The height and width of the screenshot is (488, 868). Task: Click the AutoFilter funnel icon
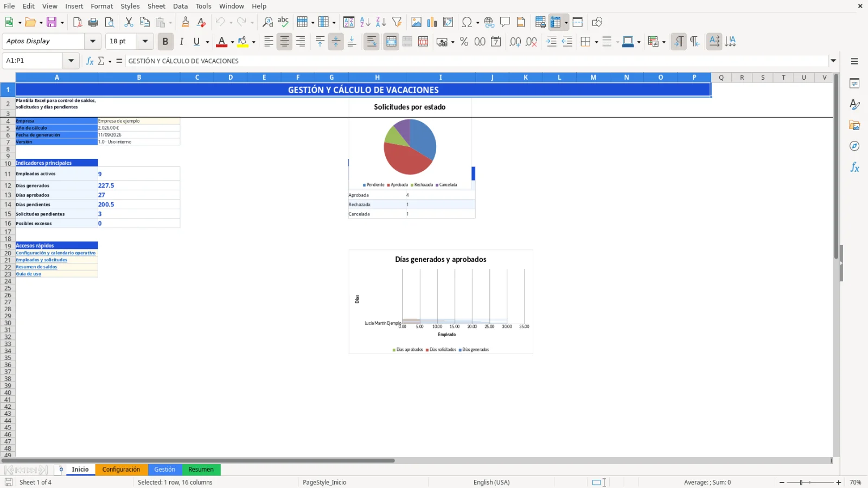[x=397, y=22]
